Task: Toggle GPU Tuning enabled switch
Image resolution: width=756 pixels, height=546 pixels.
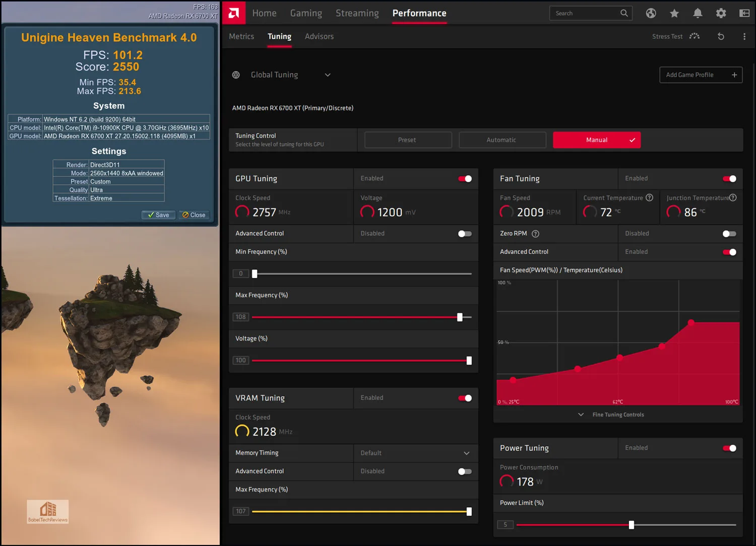Action: [x=465, y=179]
